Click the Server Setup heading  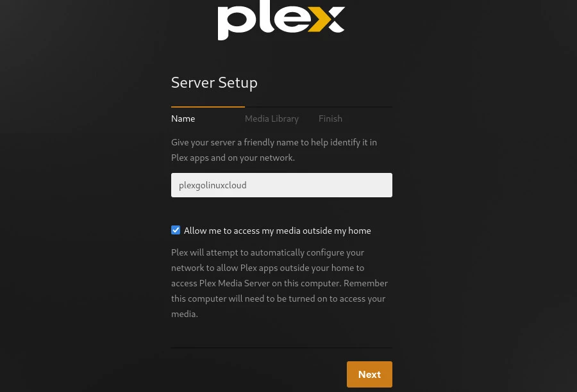click(214, 83)
